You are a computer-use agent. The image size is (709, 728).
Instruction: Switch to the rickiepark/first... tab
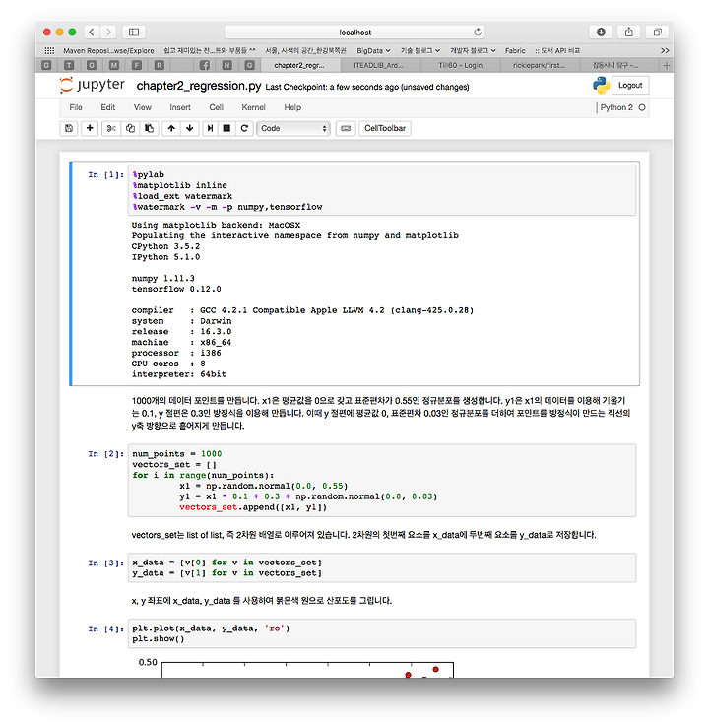(x=540, y=65)
